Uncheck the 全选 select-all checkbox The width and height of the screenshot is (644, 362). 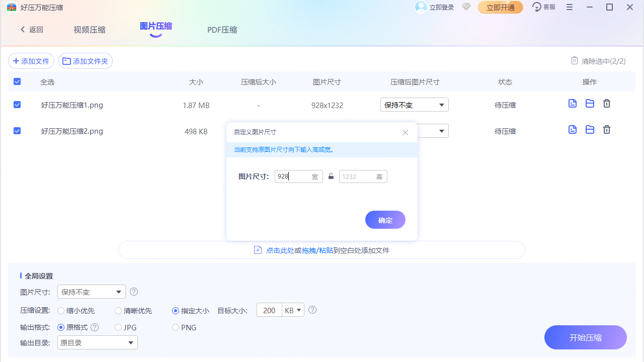[17, 81]
